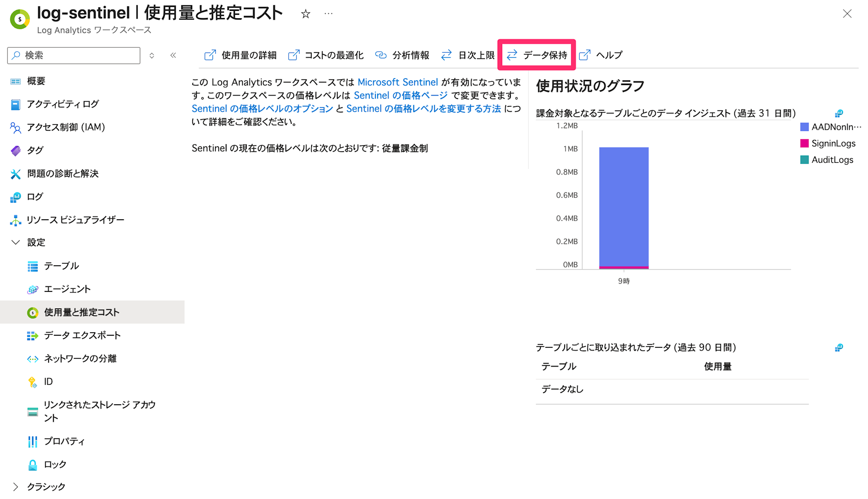Click the AuditLogs teal legend swatch
Image resolution: width=868 pixels, height=499 pixels.
pos(804,160)
